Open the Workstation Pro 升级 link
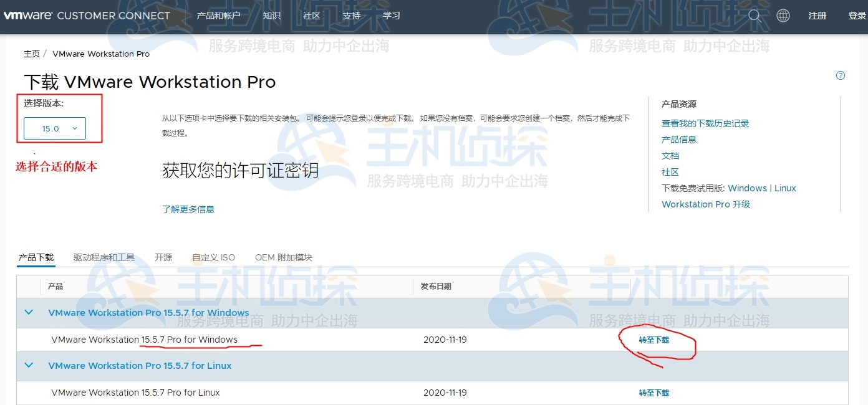The image size is (868, 405). tap(705, 204)
